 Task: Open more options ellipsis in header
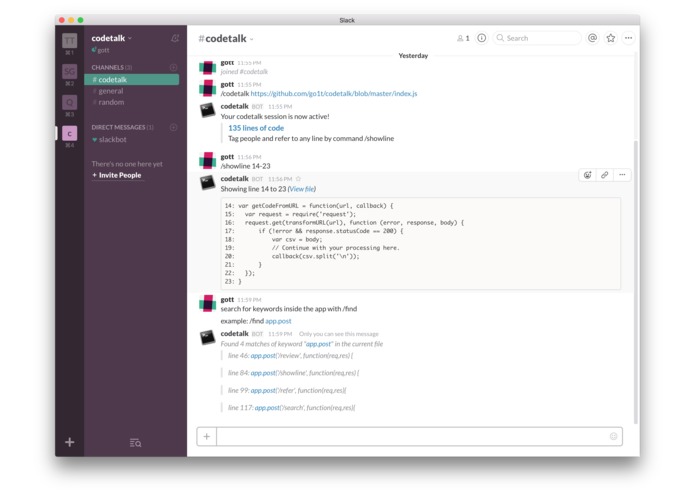(629, 38)
